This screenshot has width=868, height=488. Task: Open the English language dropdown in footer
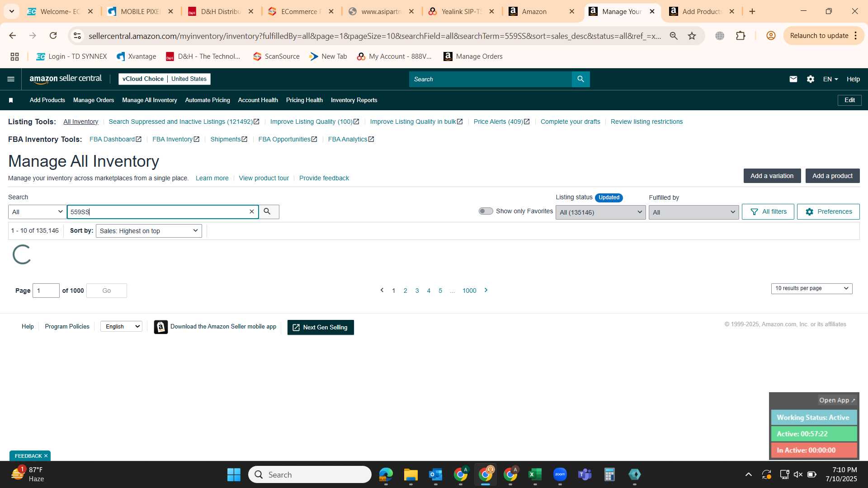click(121, 326)
